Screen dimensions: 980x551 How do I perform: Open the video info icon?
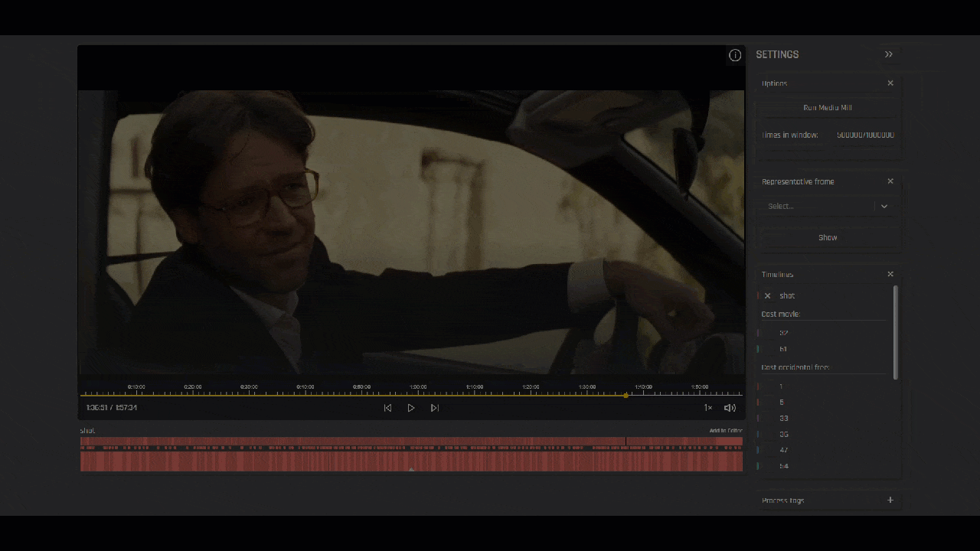click(735, 55)
